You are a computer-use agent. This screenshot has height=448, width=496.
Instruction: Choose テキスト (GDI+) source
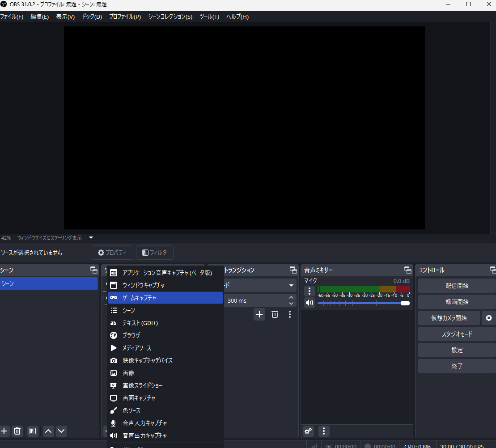pos(165,323)
